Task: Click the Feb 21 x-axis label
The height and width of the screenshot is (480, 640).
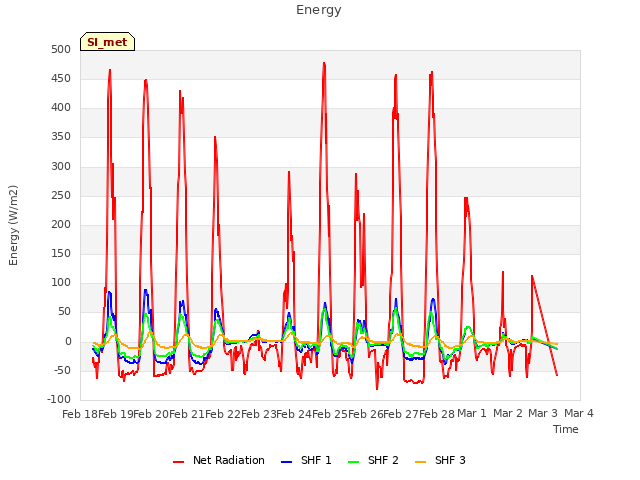Action: (x=187, y=414)
